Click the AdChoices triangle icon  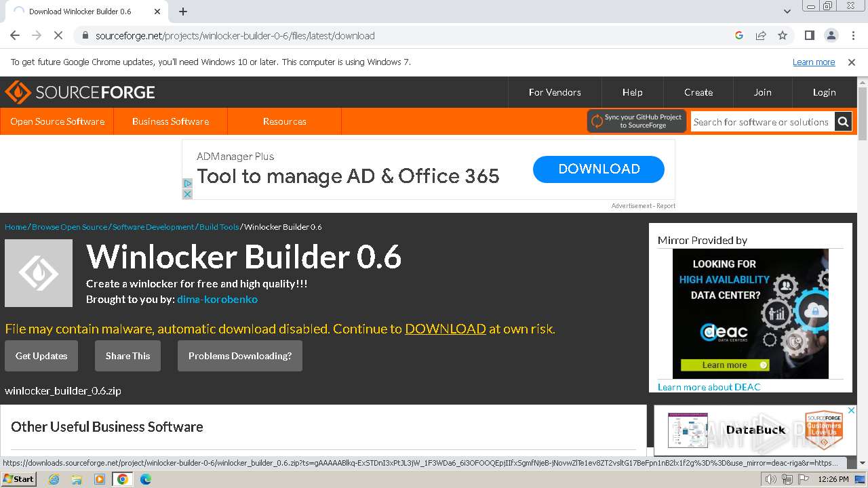tap(188, 184)
